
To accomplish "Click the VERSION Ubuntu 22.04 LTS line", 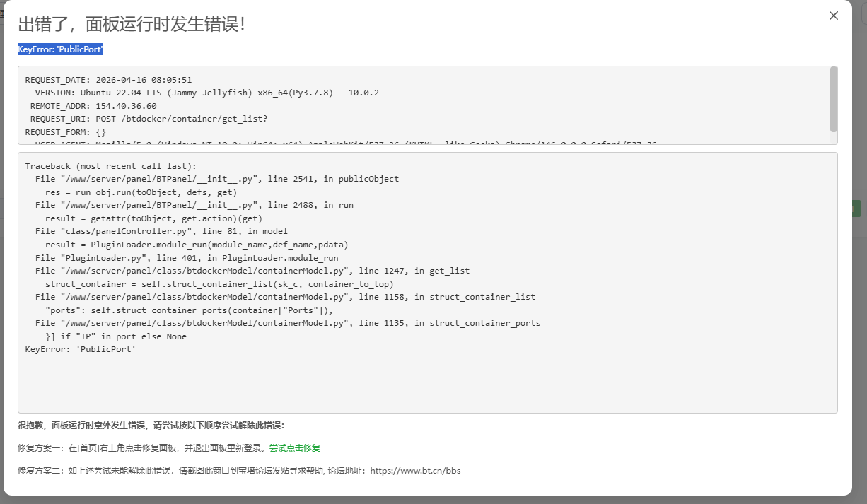I will point(207,93).
